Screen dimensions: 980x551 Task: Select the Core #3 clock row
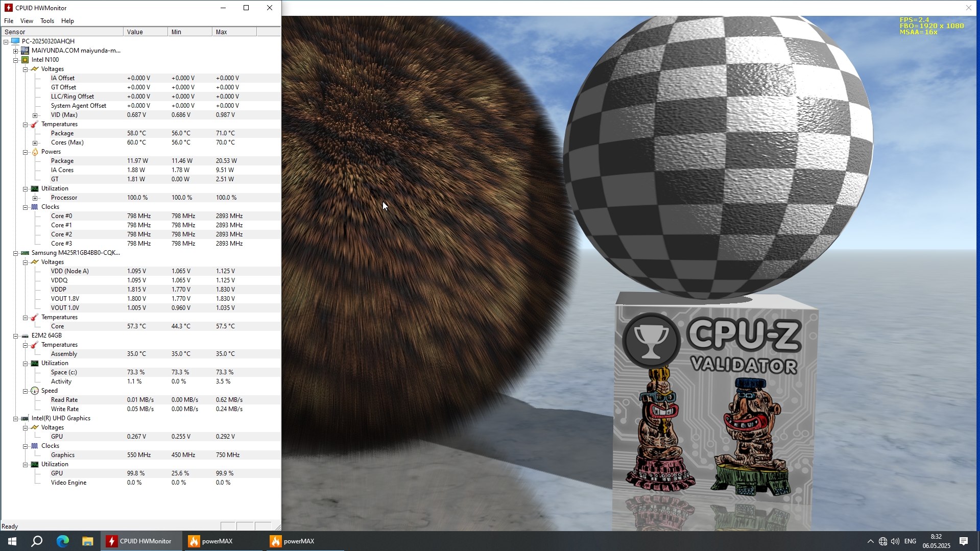point(140,244)
